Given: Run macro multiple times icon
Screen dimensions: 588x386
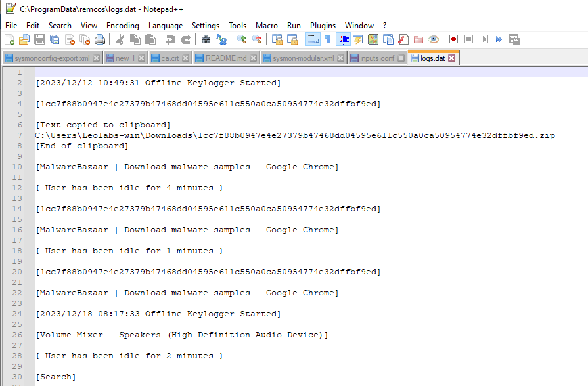Looking at the screenshot, I should (499, 39).
